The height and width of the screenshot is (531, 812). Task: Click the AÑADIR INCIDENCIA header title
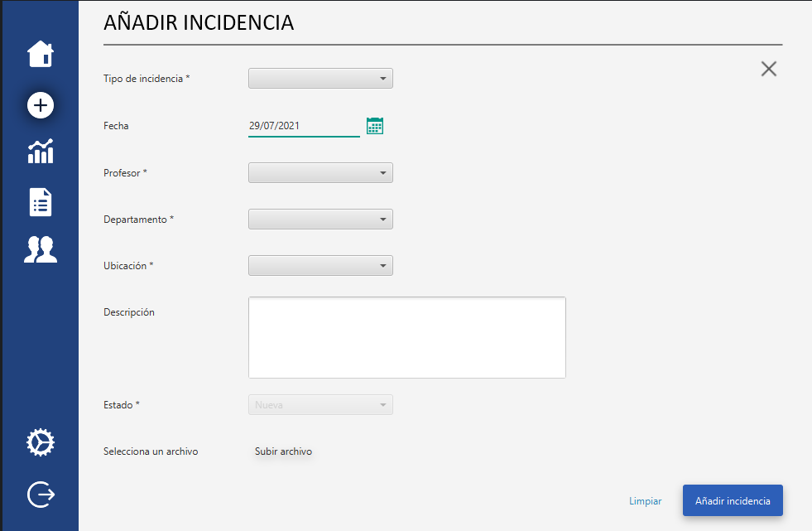point(199,23)
